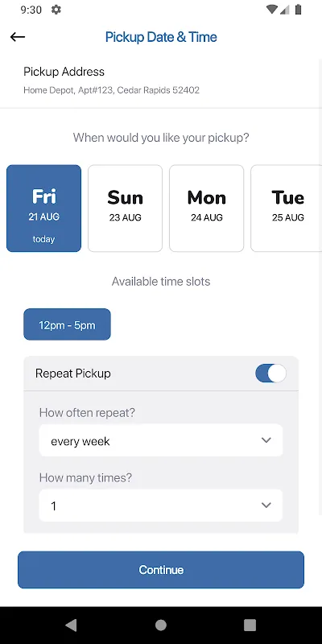The width and height of the screenshot is (322, 644).
Task: Open the settings gear in status bar
Action: tap(56, 10)
